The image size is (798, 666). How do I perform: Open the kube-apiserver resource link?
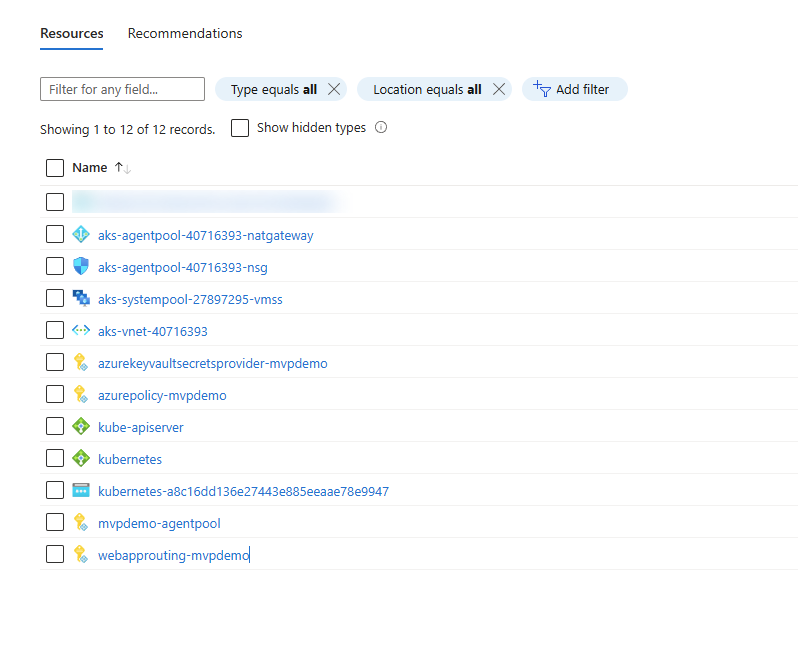[x=141, y=428]
